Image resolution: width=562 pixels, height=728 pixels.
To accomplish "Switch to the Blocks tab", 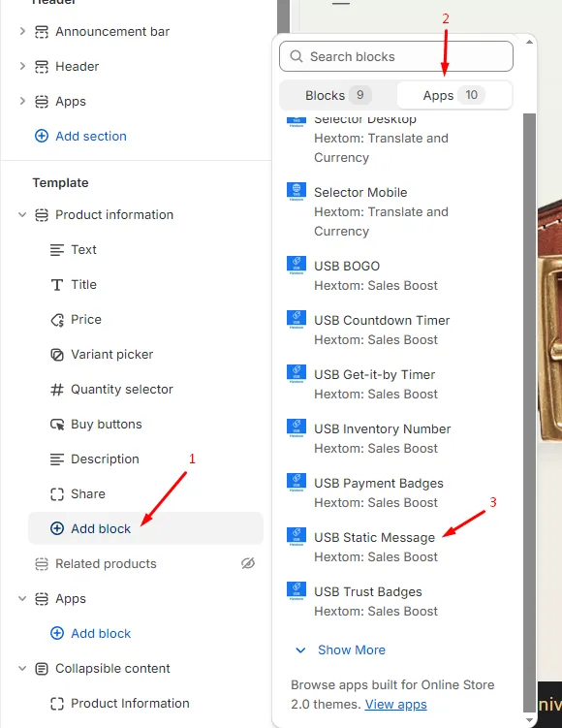I will pyautogui.click(x=338, y=95).
